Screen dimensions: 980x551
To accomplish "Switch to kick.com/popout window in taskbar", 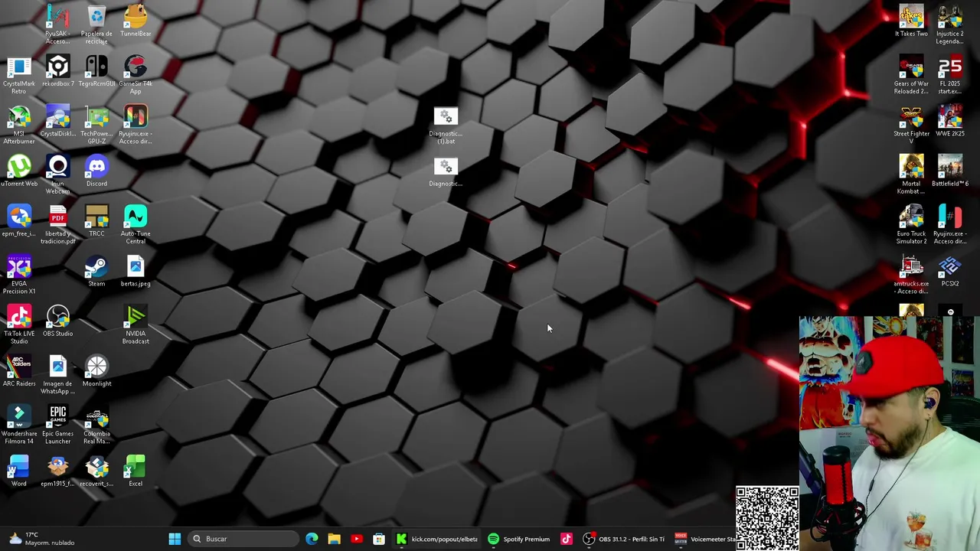I will pyautogui.click(x=436, y=539).
